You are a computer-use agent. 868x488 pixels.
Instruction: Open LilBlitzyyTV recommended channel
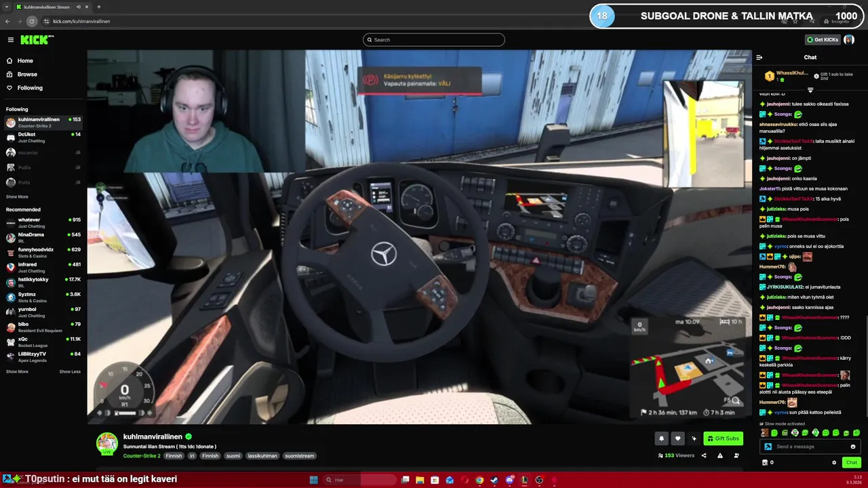[x=43, y=357]
